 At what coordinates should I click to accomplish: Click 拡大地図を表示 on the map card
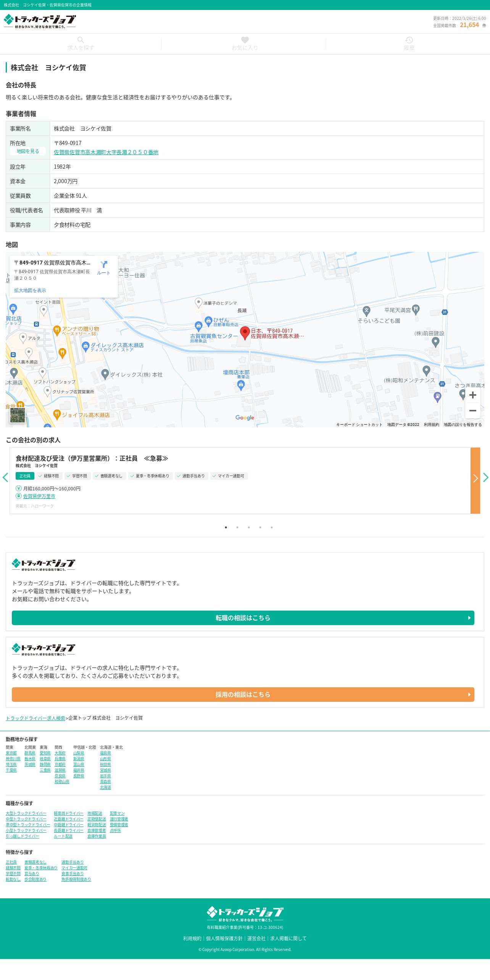[30, 290]
